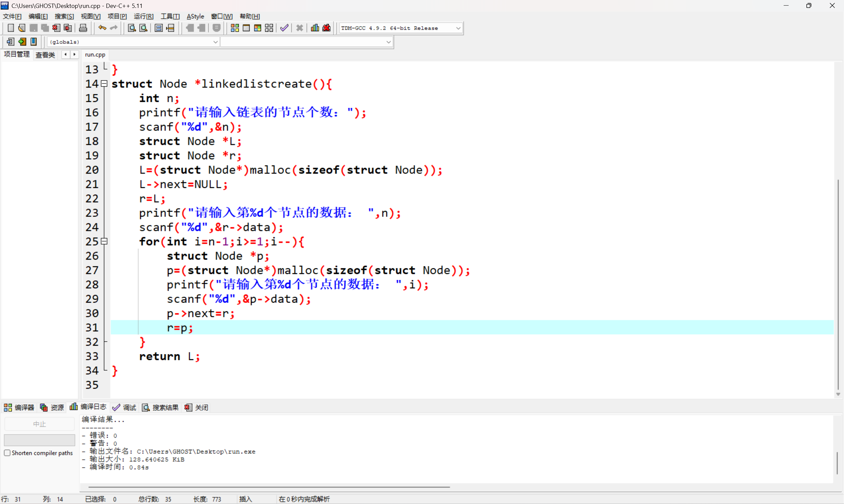
Task: Collapse the linkedlistcreate function fold at line 14
Action: tap(105, 83)
